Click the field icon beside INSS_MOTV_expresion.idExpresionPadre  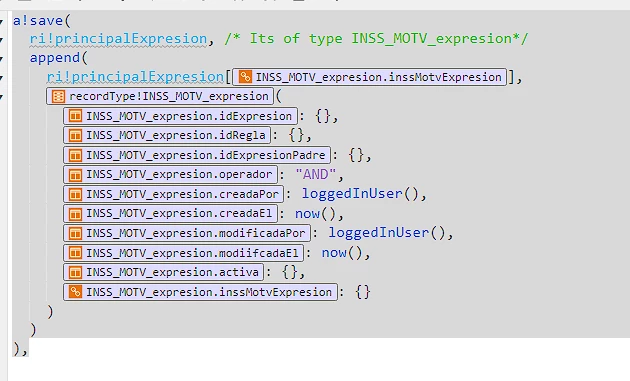coord(75,155)
